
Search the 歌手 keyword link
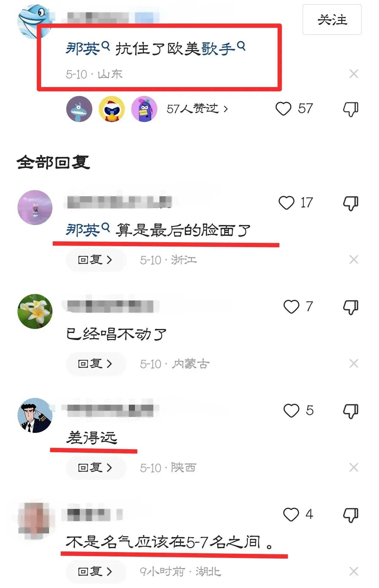tap(223, 48)
